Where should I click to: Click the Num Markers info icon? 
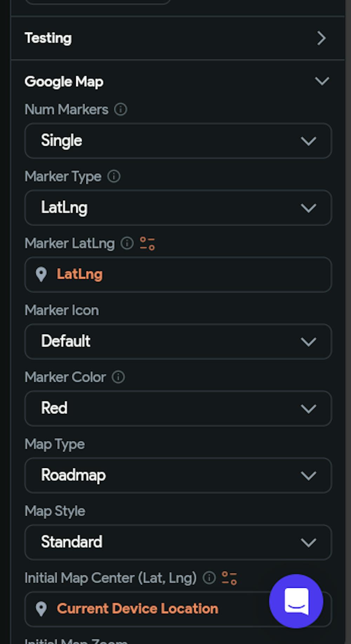click(x=120, y=109)
